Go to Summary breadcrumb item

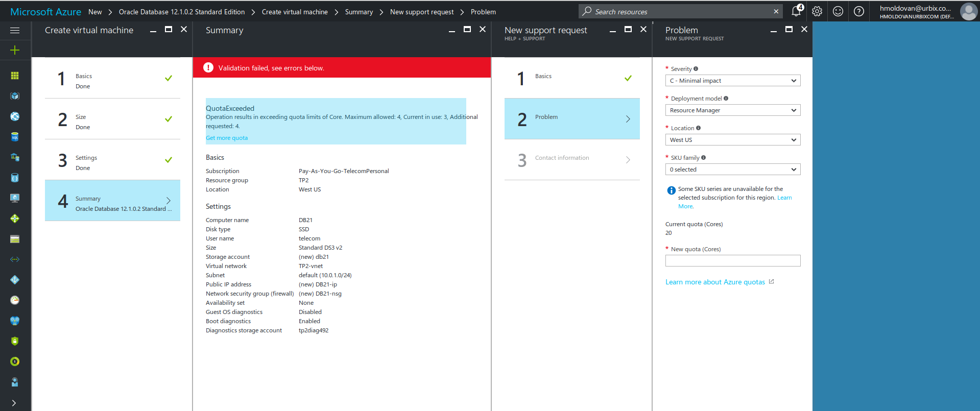tap(359, 12)
